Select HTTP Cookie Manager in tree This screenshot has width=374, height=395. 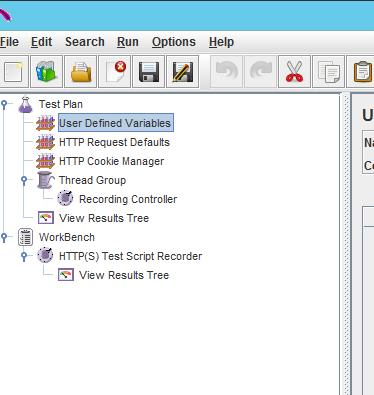111,161
